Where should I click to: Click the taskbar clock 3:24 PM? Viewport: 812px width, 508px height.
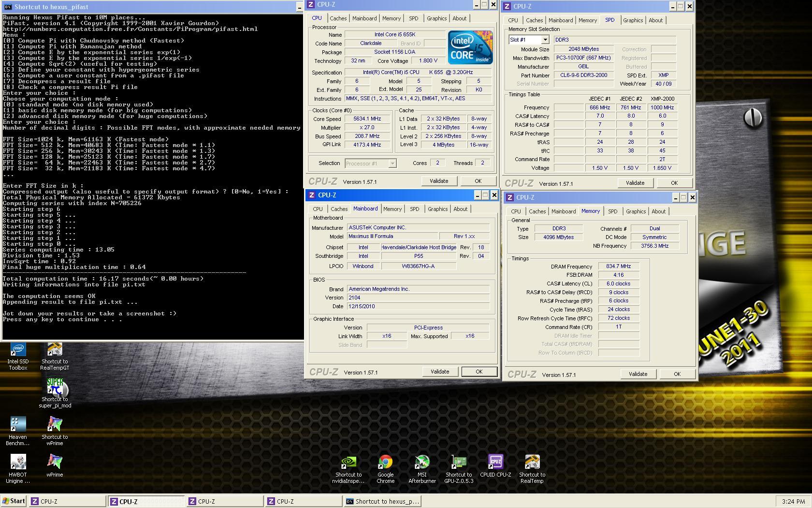[793, 501]
